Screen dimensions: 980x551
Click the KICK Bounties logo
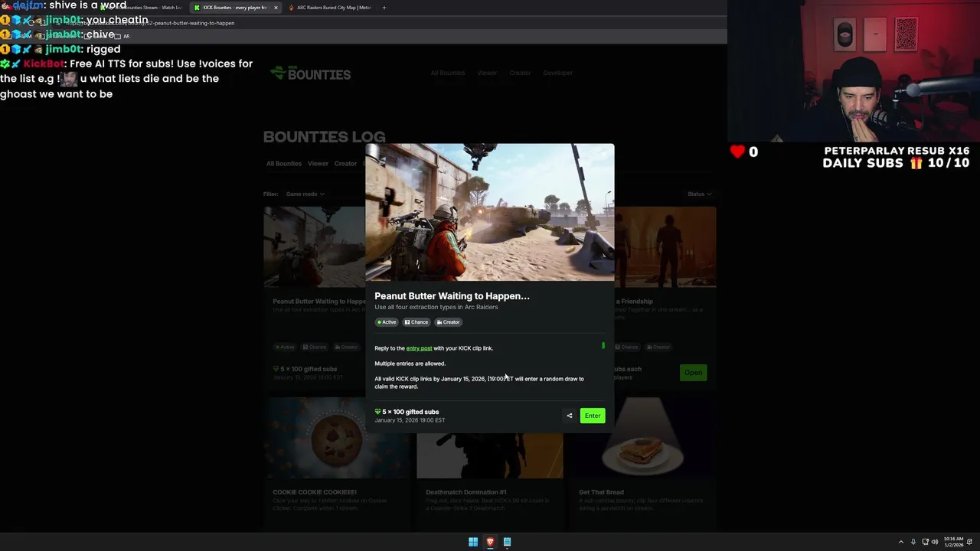[311, 73]
